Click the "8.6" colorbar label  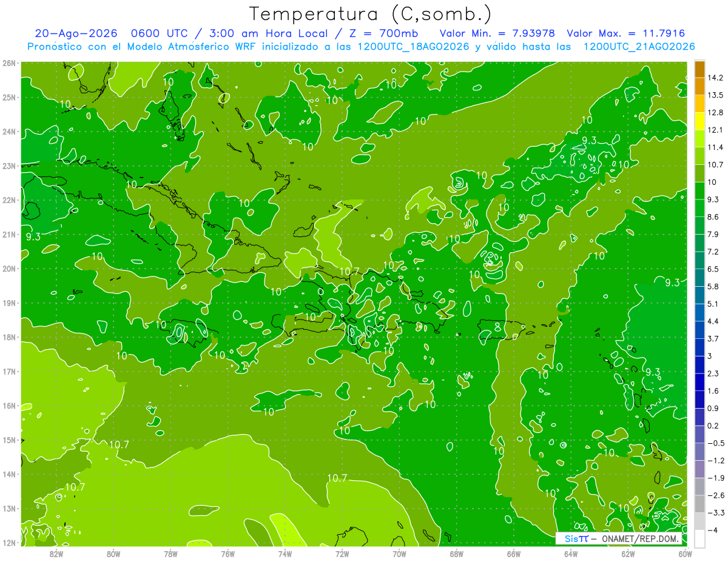click(713, 217)
